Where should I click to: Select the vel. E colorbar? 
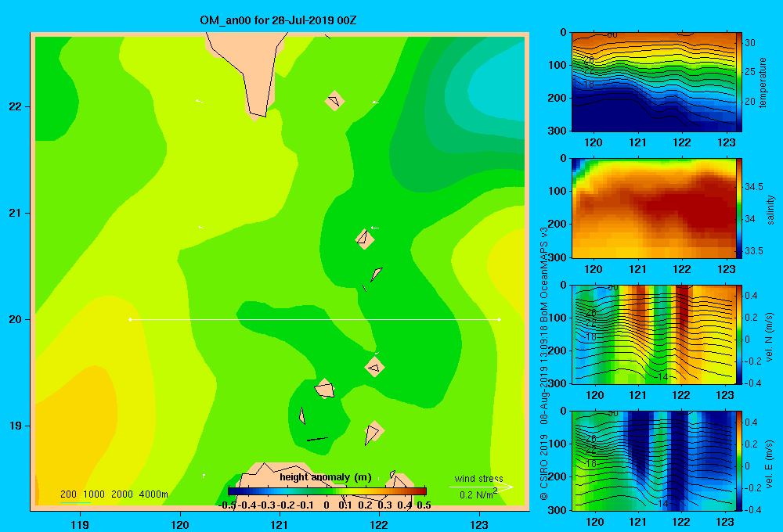pos(739,461)
